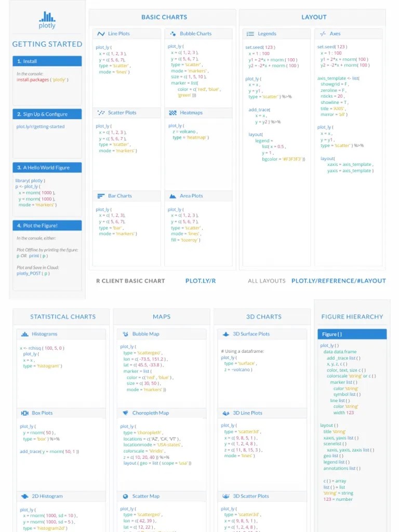Click the annotations list( ) hierarchy entry
This screenshot has width=399, height=532.
342,468
